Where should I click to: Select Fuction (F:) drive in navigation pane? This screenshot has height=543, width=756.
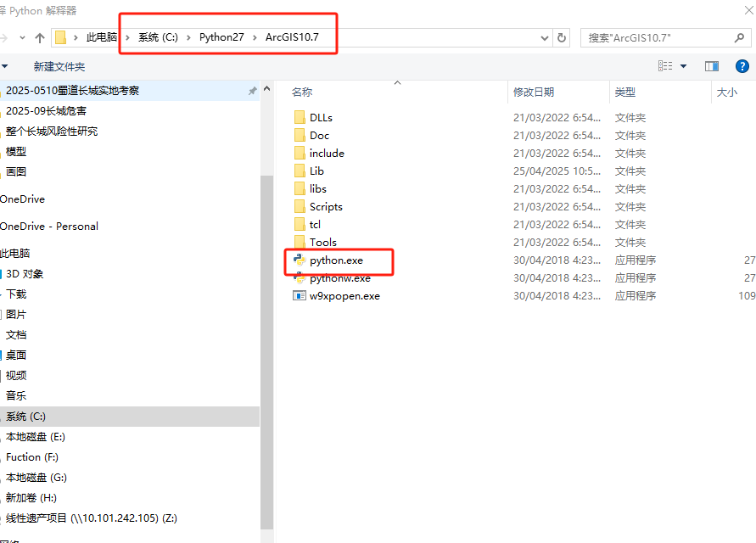[x=32, y=457]
